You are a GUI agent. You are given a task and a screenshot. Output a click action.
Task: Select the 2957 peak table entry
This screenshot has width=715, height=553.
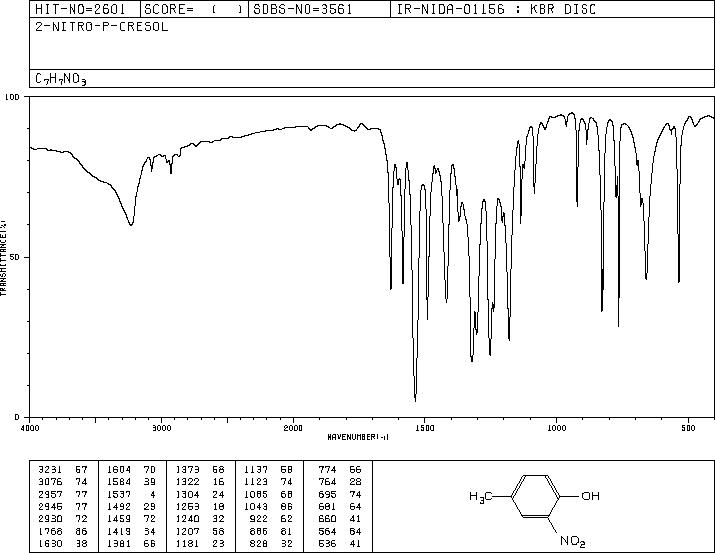pyautogui.click(x=62, y=494)
